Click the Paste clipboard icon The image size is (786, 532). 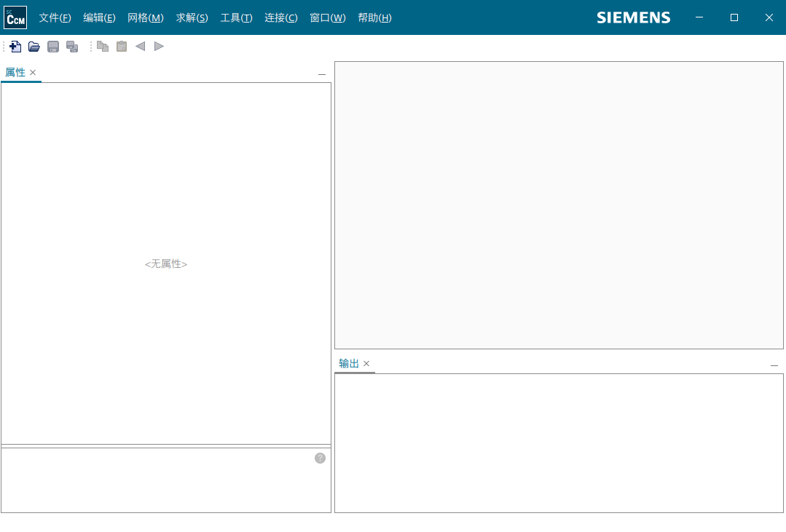pos(122,47)
